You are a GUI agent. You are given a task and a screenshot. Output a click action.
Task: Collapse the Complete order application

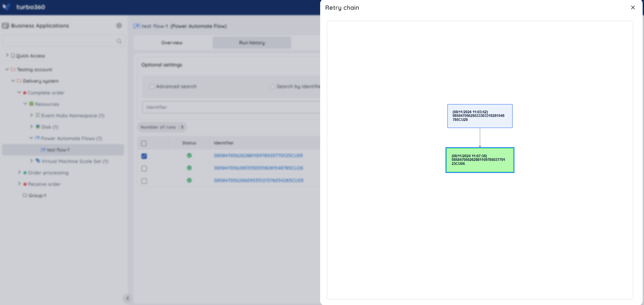click(19, 92)
